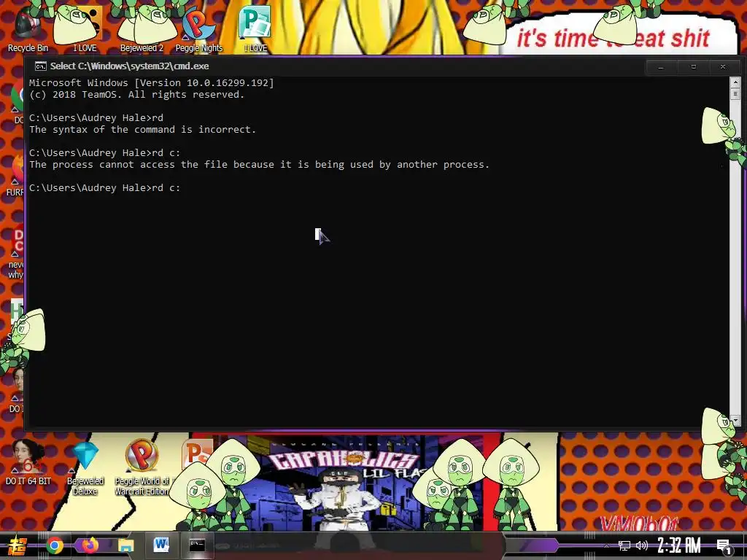Launch Peggle Nights from the desktop
The image size is (747, 560).
pos(198,28)
